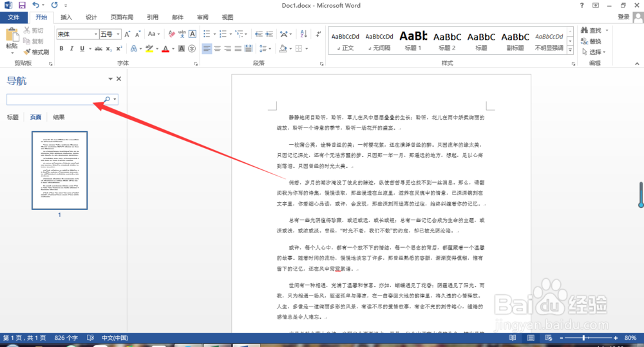Screen dimensions: 644x347
Task: Click the Character Border icon
Action: click(192, 34)
